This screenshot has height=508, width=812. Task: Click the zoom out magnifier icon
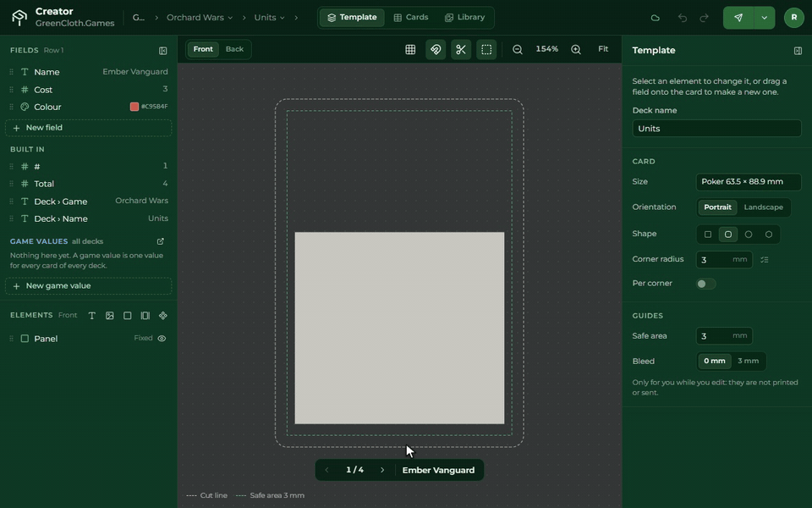(518, 49)
